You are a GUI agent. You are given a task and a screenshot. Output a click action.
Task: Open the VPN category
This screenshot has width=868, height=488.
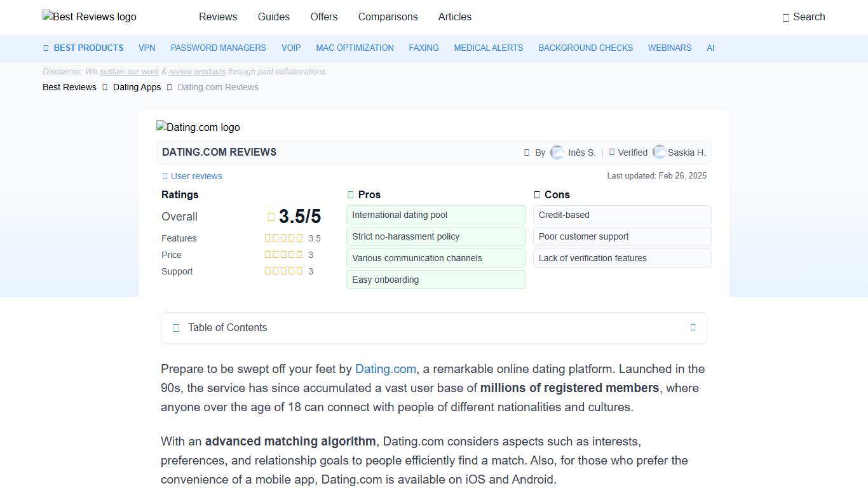point(147,48)
